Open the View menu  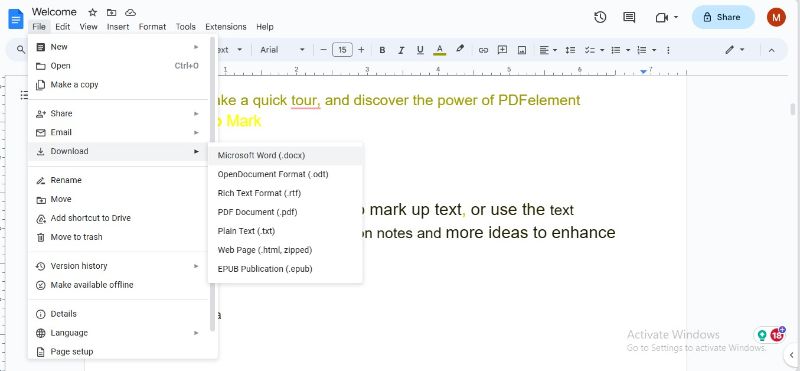(x=88, y=27)
